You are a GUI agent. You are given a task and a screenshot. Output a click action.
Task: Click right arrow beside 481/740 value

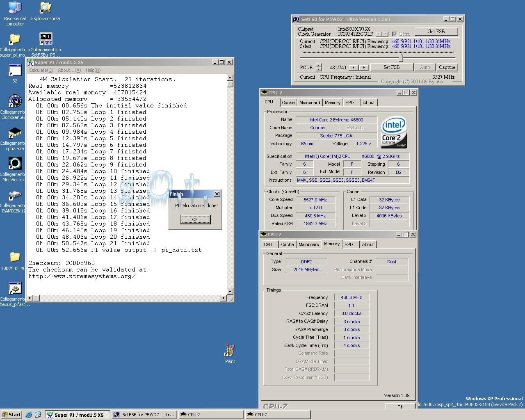click(363, 67)
